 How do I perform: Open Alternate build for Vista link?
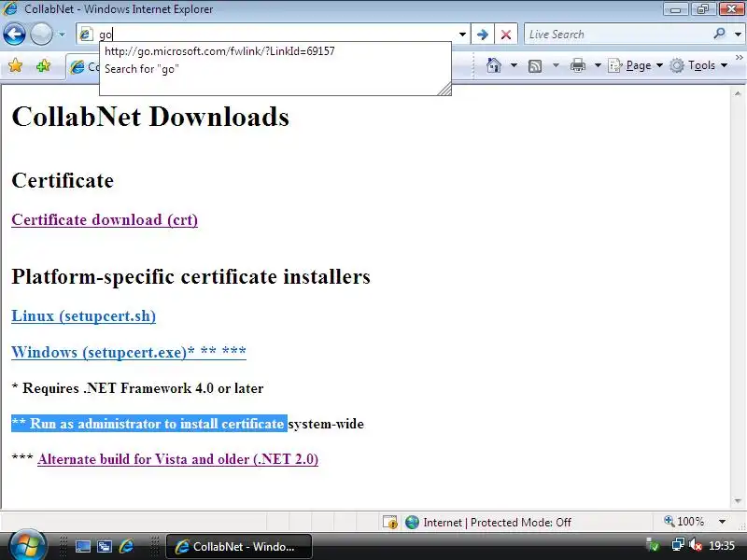coord(177,459)
